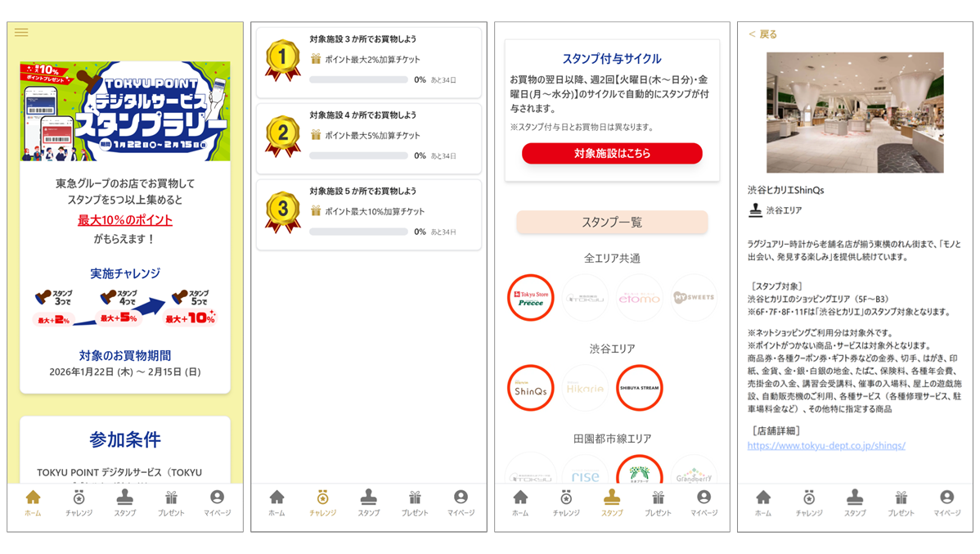The image size is (980, 554).
Task: Tap the チャレンジ icon in the stamp list screen
Action: pyautogui.click(x=566, y=497)
